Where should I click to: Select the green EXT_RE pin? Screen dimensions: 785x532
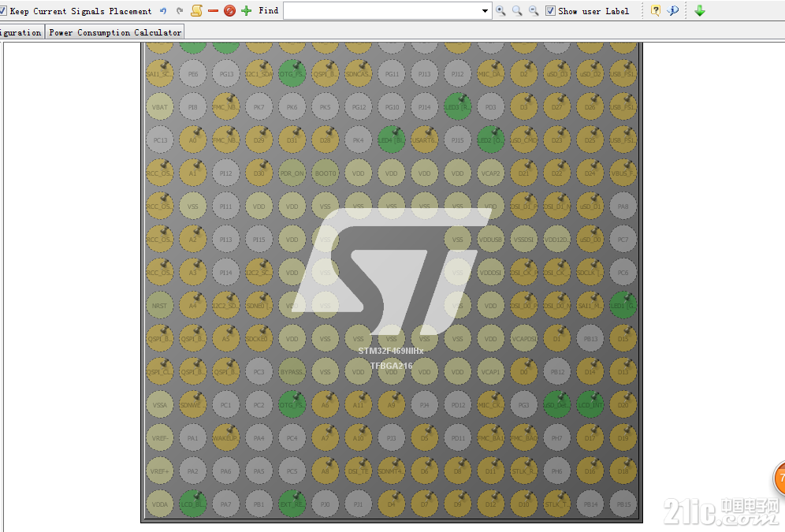292,504
